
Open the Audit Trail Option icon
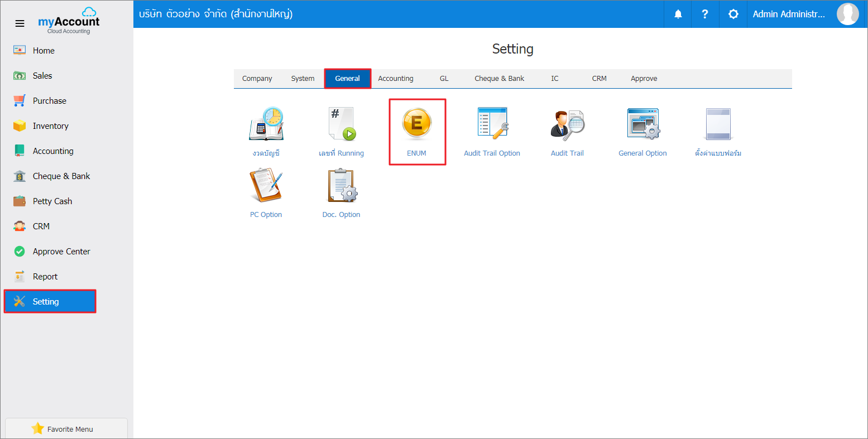[492, 123]
